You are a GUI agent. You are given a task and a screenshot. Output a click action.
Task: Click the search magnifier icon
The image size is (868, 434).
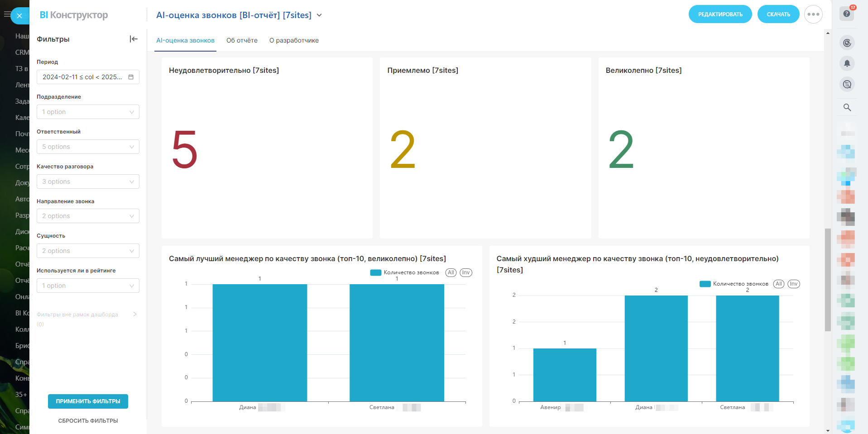pyautogui.click(x=847, y=107)
